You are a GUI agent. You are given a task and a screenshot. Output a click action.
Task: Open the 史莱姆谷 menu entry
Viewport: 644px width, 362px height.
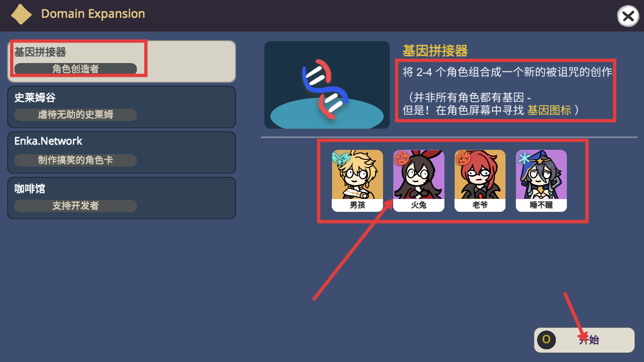tap(121, 107)
